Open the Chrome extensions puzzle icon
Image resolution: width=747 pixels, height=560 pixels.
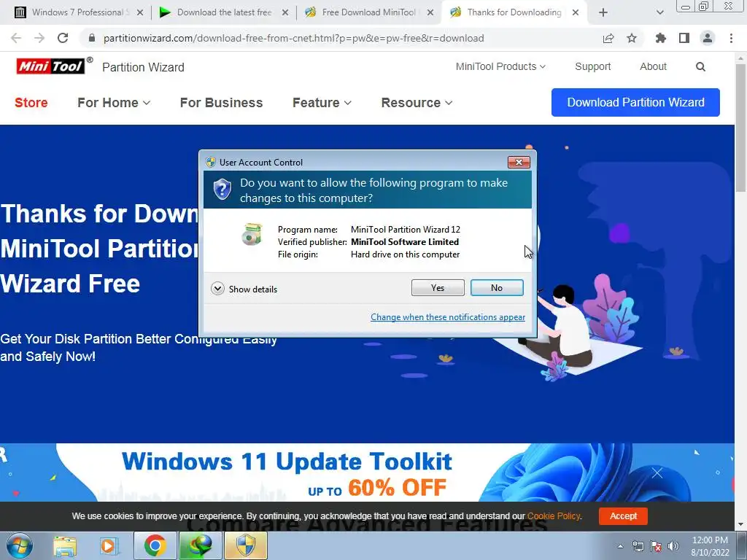pos(661,38)
